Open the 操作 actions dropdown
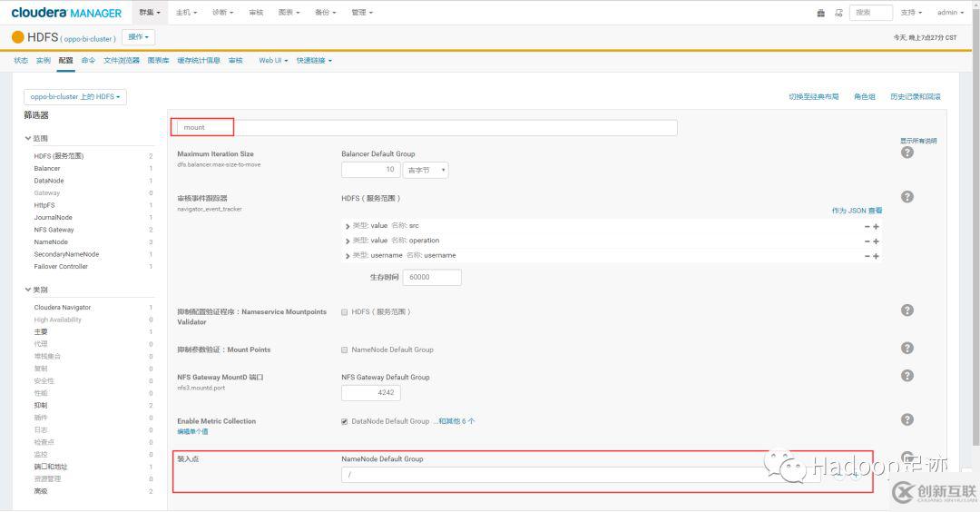The image size is (980, 512). click(138, 37)
